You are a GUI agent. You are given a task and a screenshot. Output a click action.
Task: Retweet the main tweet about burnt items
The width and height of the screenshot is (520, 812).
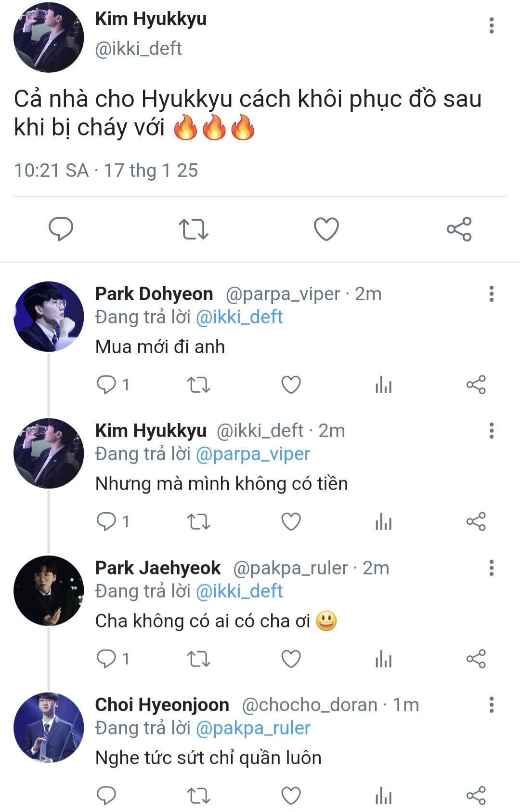(x=194, y=229)
